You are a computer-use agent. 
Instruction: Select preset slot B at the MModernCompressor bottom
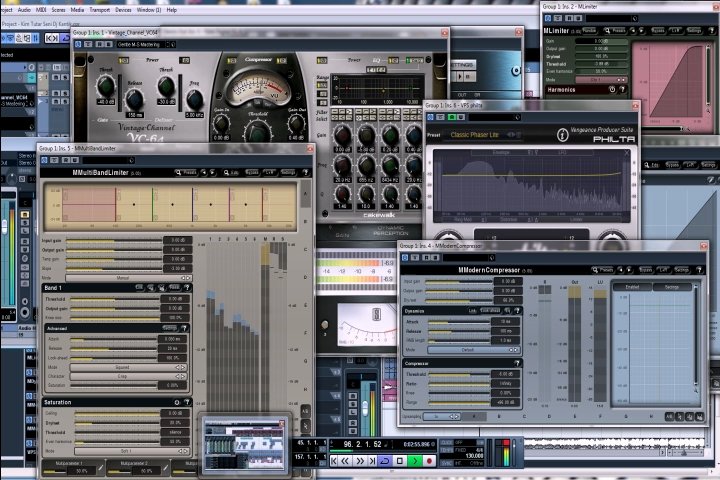[x=499, y=417]
